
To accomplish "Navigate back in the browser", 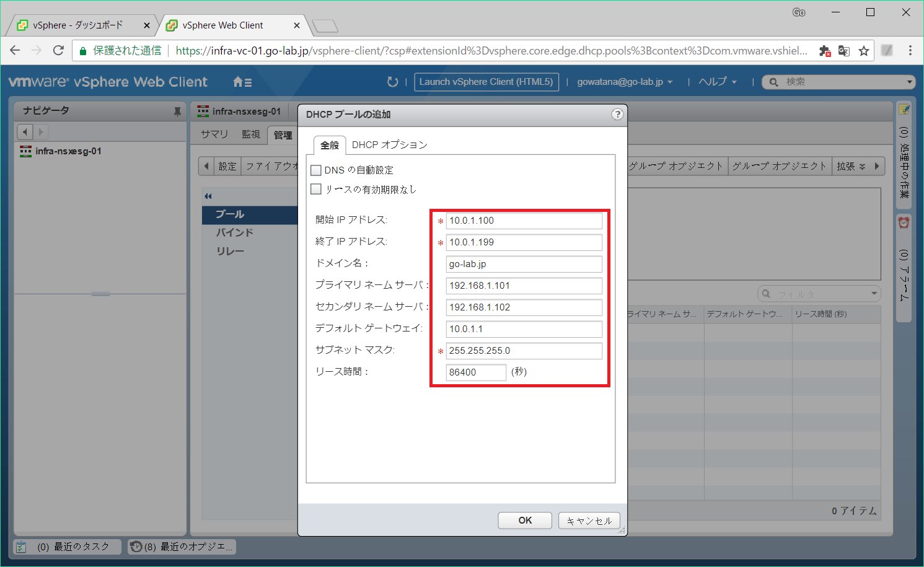I will tap(15, 51).
